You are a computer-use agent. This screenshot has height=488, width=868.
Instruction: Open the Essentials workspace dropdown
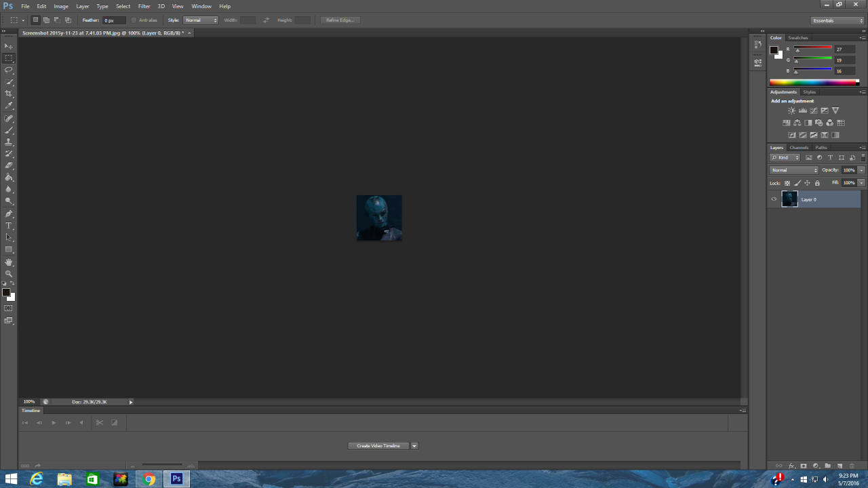click(835, 20)
